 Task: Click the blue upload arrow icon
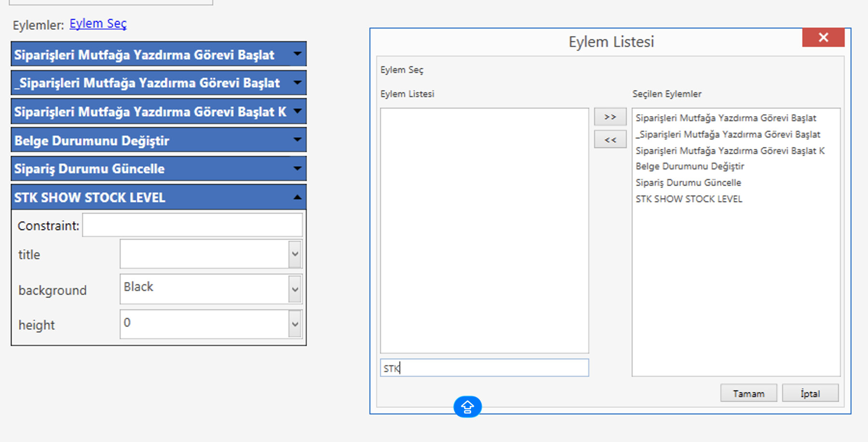[x=467, y=407]
